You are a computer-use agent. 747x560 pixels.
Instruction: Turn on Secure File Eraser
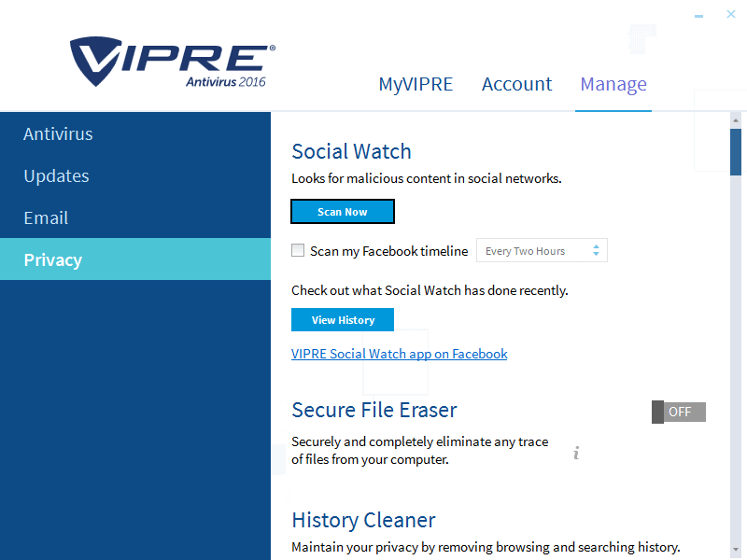pos(679,412)
